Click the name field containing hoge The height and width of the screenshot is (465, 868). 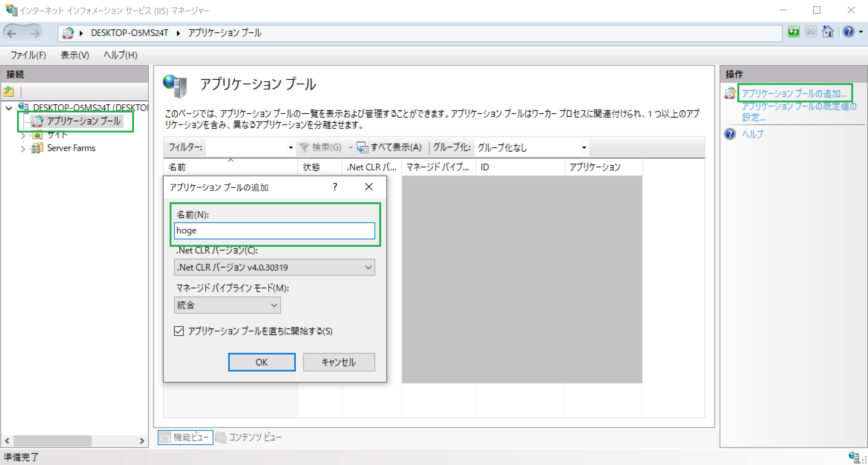coord(275,231)
